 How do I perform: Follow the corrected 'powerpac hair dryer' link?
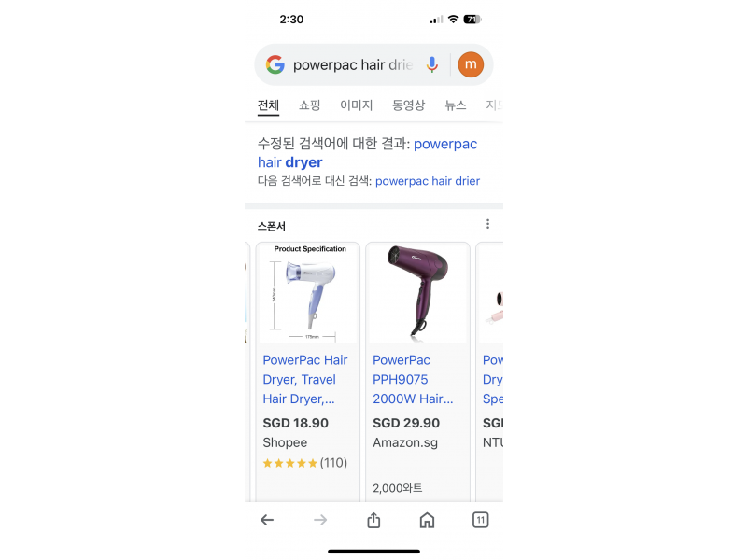(367, 153)
